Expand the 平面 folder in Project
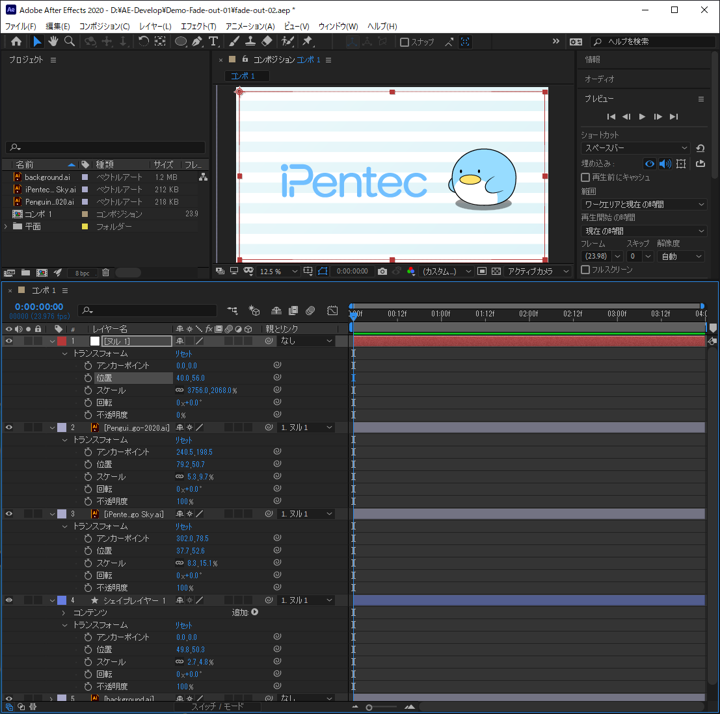The image size is (720, 714). tap(6, 226)
